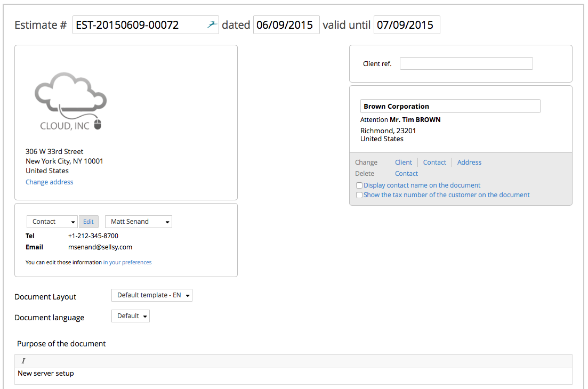588x389 pixels.
Task: Open the 'in your preferences' link
Action: pyautogui.click(x=127, y=262)
